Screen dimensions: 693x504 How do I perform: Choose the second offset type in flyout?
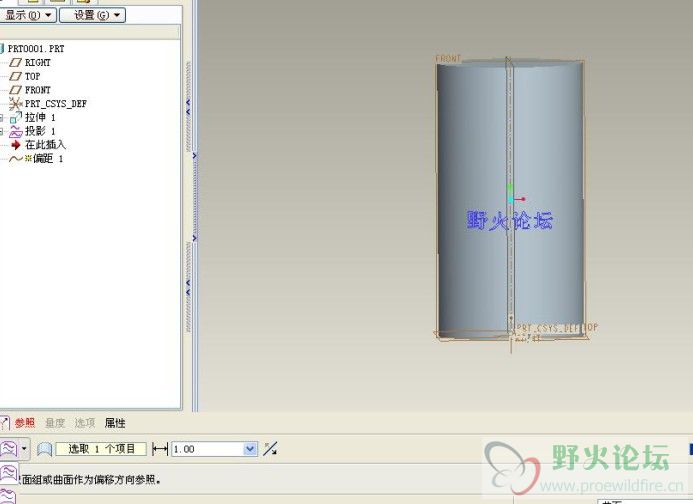pos(8,473)
